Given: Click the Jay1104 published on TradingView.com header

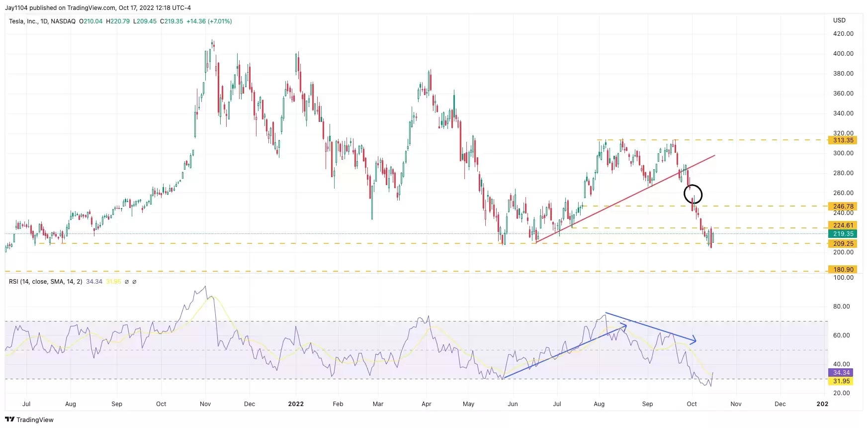Looking at the screenshot, I should point(98,8).
